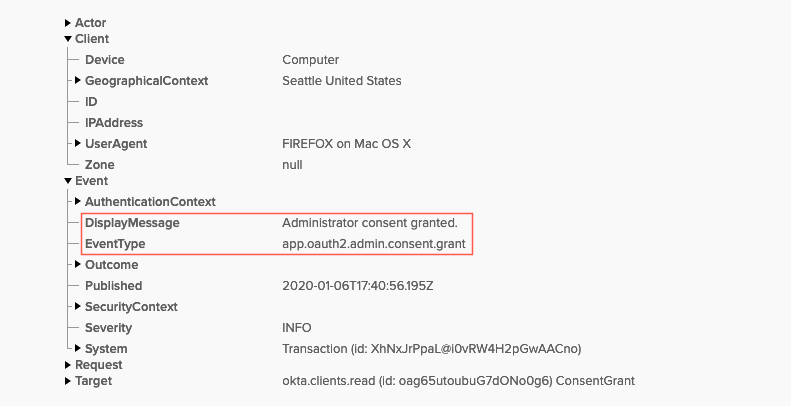Expand the System node
791x406 pixels.
(x=78, y=348)
